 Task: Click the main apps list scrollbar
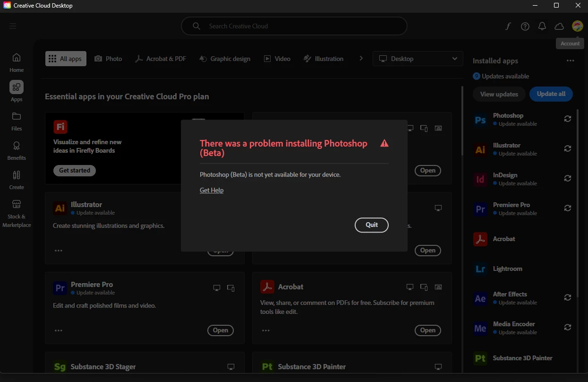point(462,121)
